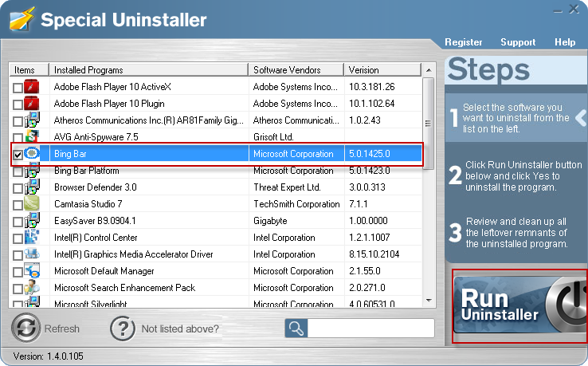Click the Camtasia Studio 7 icon
This screenshot has height=366, width=588.
click(x=32, y=204)
